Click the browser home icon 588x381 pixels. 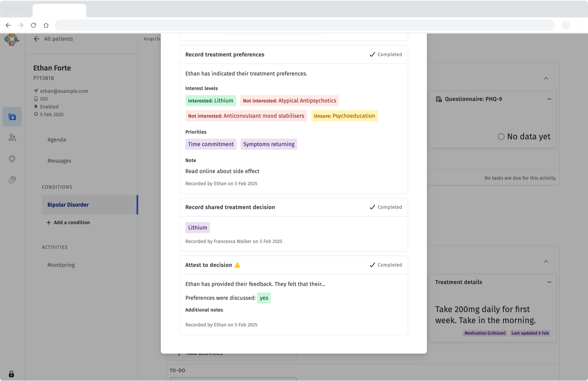point(46,25)
